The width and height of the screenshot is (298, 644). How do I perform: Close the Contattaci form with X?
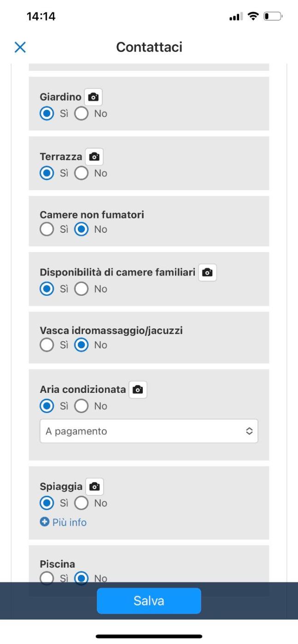pos(20,47)
